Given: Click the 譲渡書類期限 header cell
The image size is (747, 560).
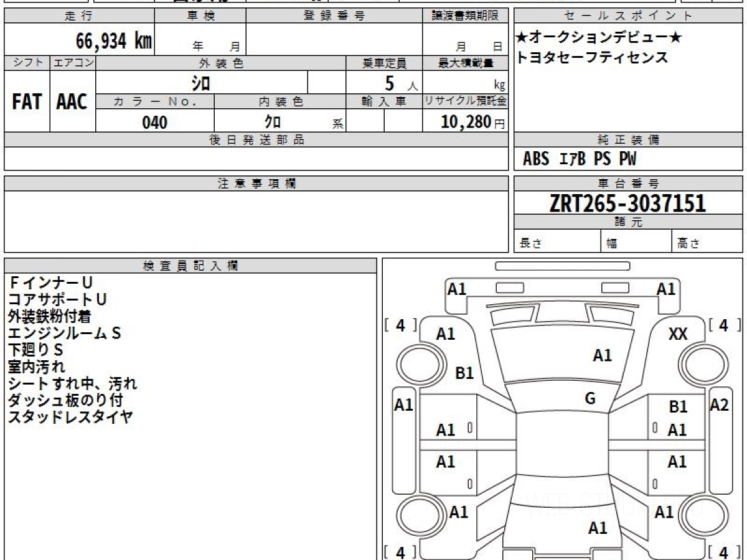Looking at the screenshot, I should point(466,16).
